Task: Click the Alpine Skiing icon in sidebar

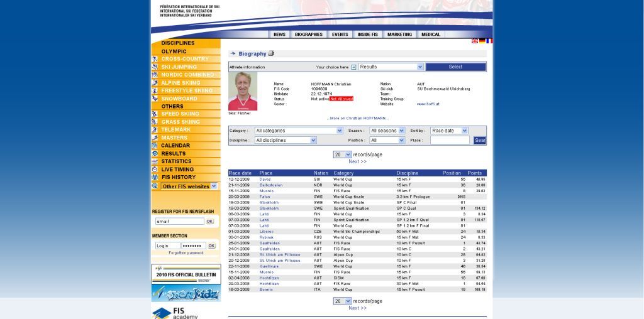Action: click(x=155, y=82)
